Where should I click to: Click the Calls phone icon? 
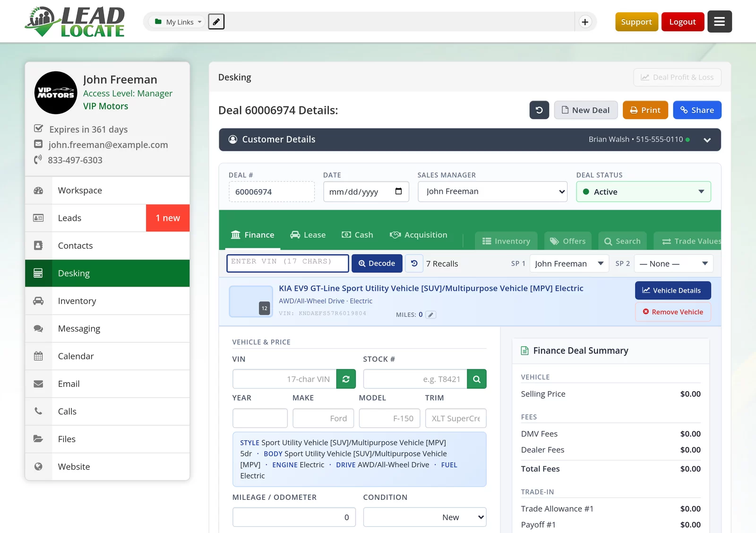coord(38,411)
